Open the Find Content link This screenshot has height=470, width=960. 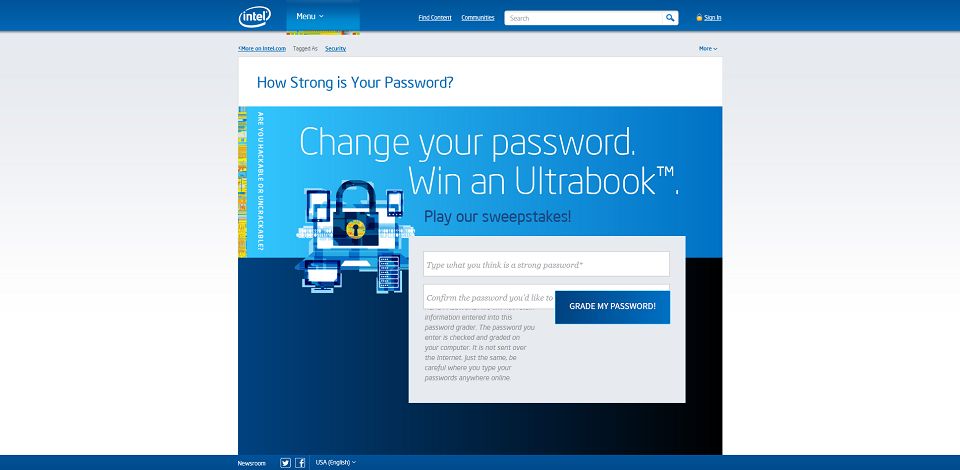[x=435, y=18]
